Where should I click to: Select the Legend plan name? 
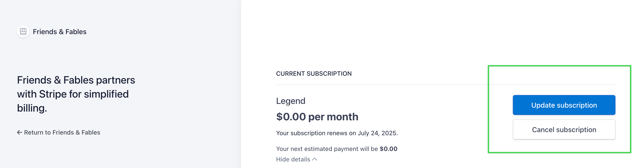(x=290, y=101)
